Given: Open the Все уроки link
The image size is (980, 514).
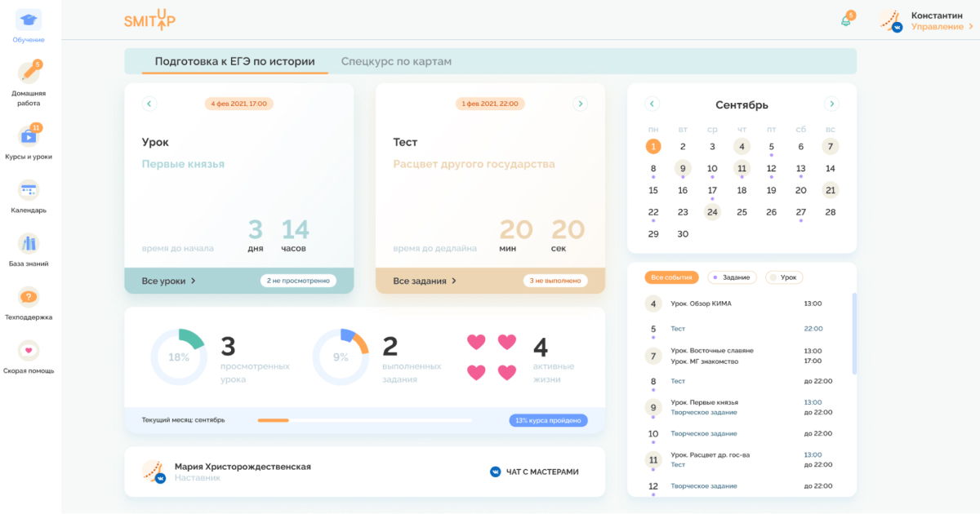Looking at the screenshot, I should point(169,281).
